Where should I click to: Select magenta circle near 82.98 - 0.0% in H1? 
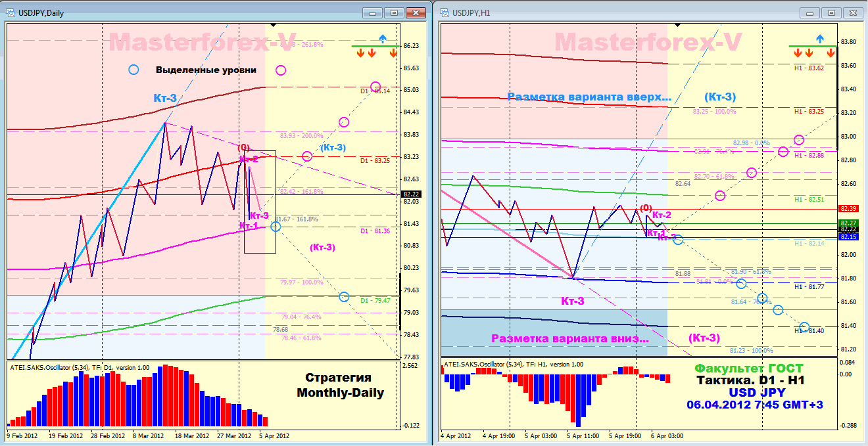(799, 139)
